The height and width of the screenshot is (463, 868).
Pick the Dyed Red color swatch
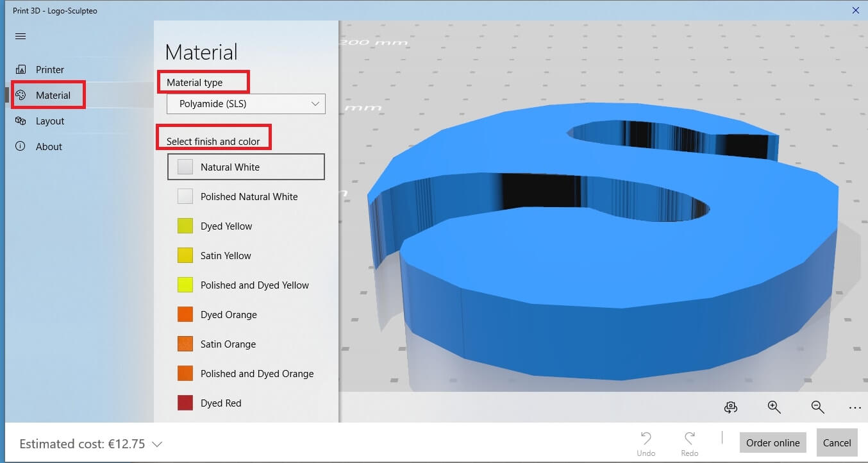coord(185,403)
